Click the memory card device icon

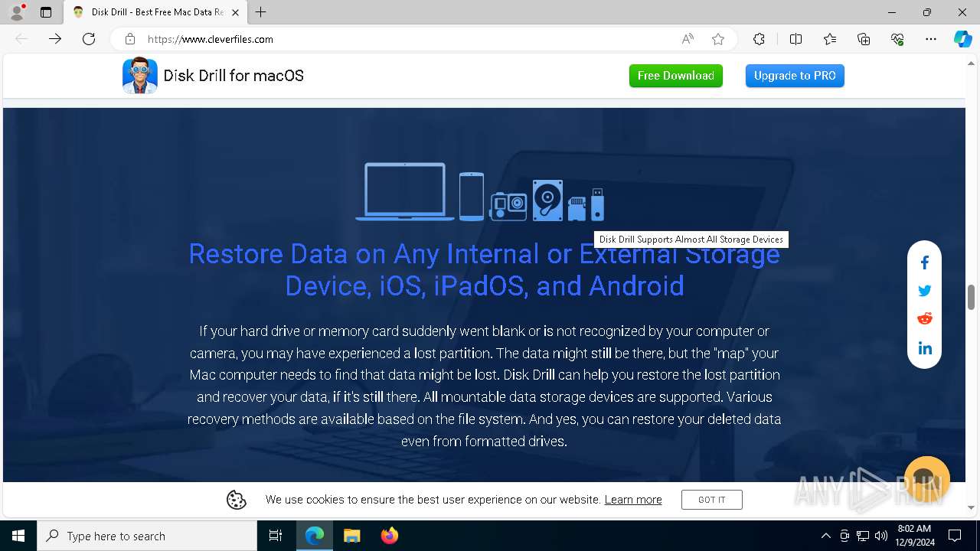pos(577,209)
